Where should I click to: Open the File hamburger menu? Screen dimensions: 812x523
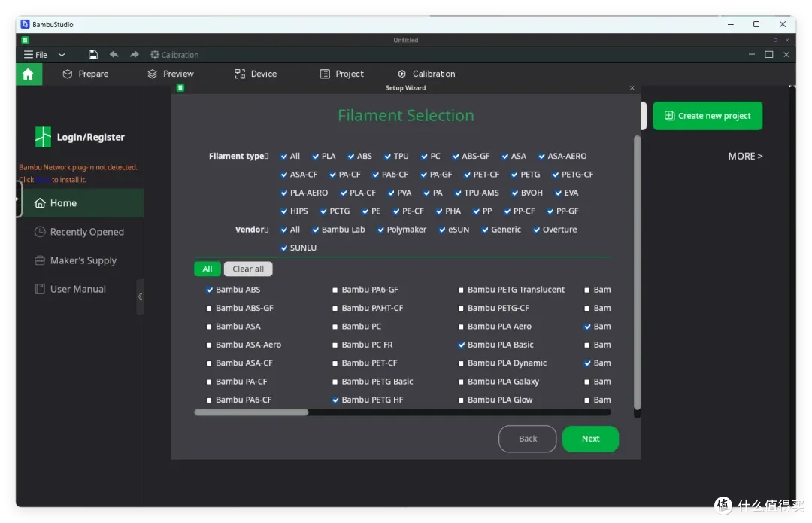(x=35, y=54)
